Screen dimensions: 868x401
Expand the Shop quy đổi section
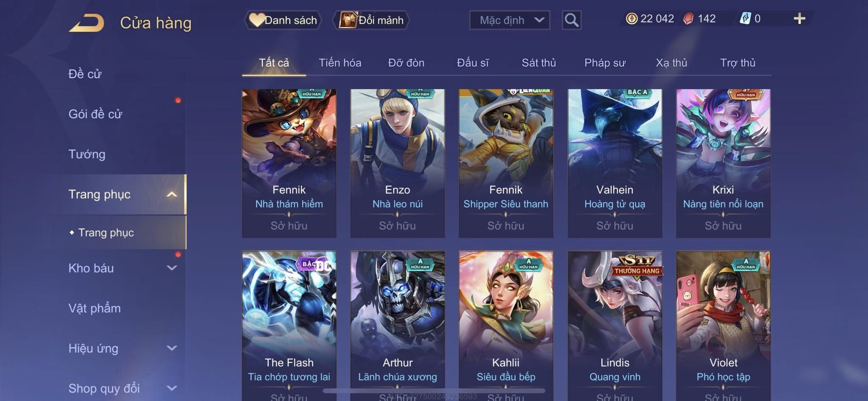(x=172, y=388)
